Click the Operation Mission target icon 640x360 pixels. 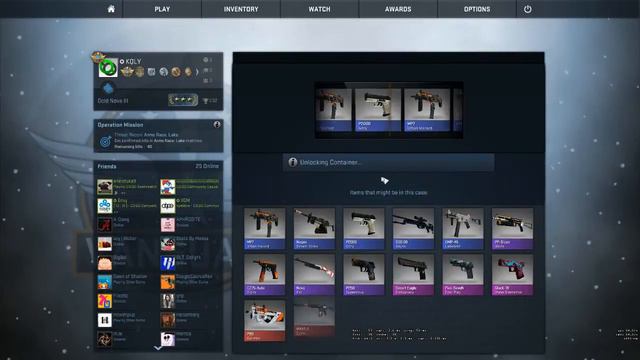(105, 141)
